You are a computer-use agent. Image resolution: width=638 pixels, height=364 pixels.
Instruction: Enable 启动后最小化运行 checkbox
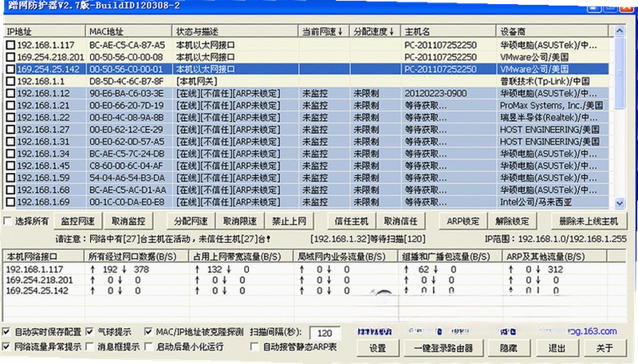[149, 346]
